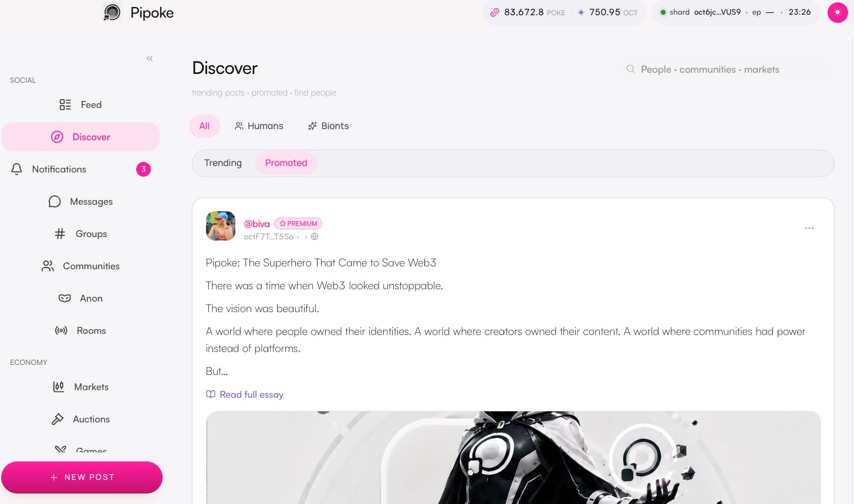
Task: Open the Feed list icon in sidebar
Action: [65, 104]
